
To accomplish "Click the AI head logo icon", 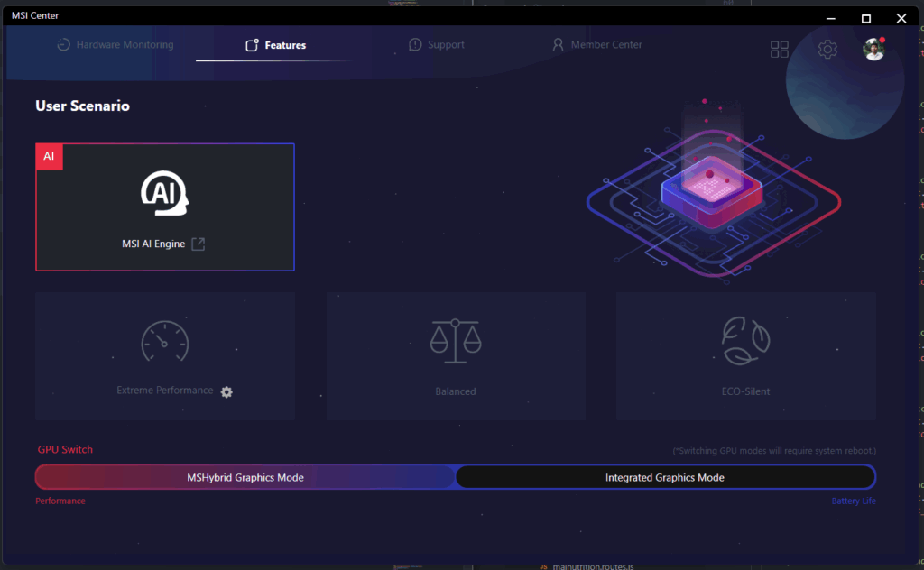I will [164, 193].
